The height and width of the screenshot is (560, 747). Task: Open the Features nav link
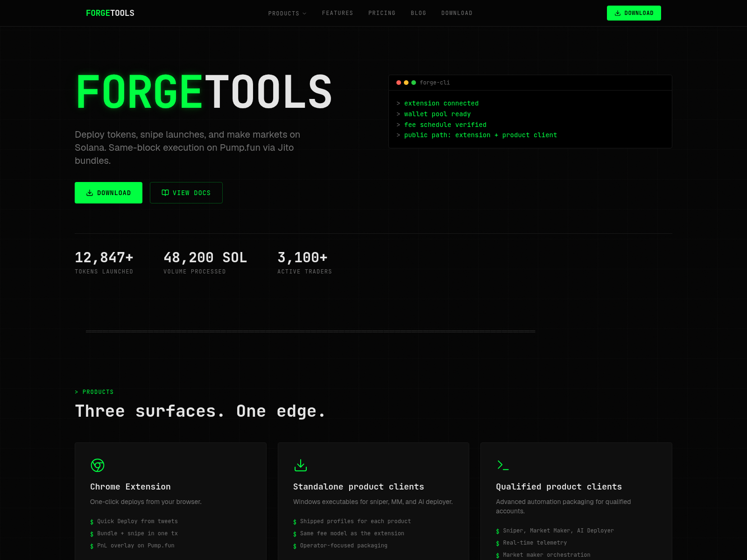338,13
